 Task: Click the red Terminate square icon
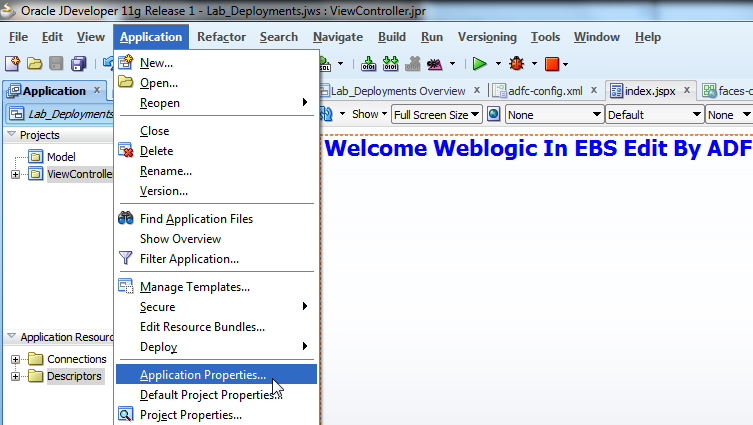552,64
